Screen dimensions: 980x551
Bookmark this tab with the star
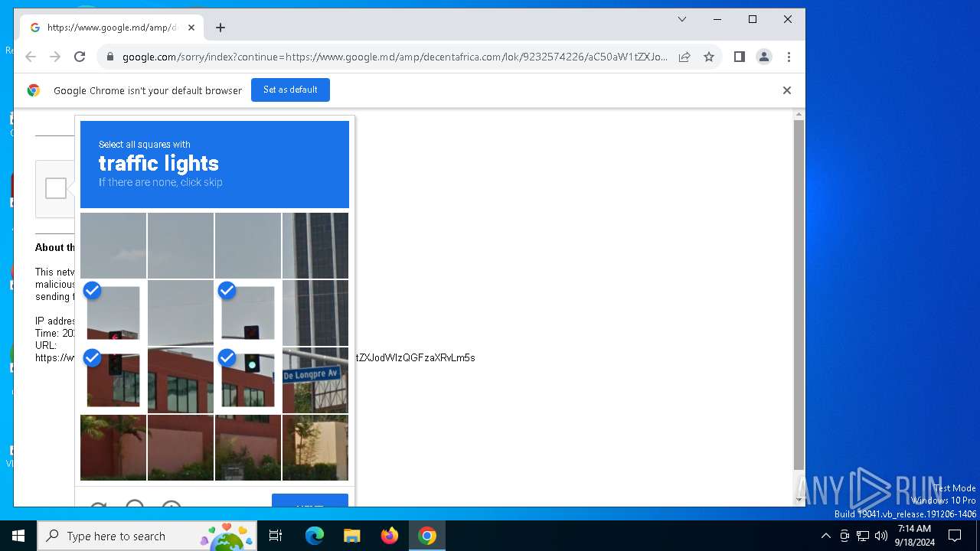click(x=709, y=57)
